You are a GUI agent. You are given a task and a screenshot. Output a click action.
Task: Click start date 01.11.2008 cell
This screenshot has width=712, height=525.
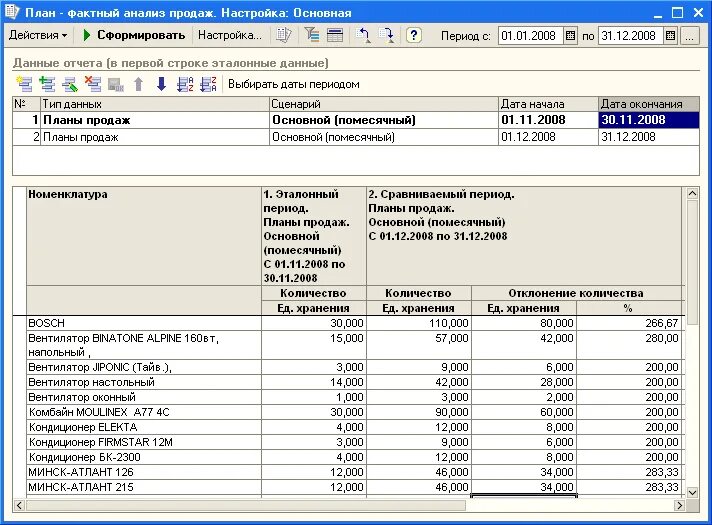coord(548,120)
